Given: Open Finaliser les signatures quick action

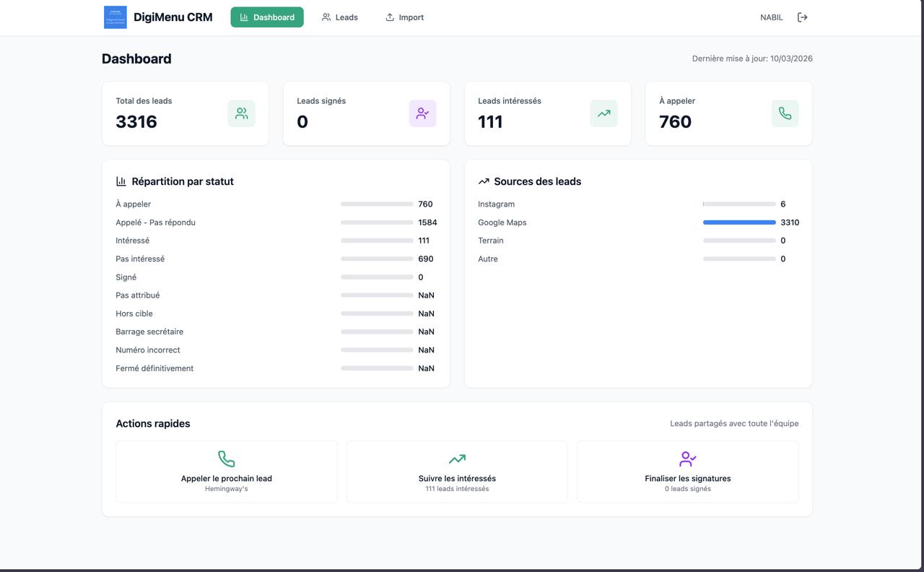Looking at the screenshot, I should [687, 471].
